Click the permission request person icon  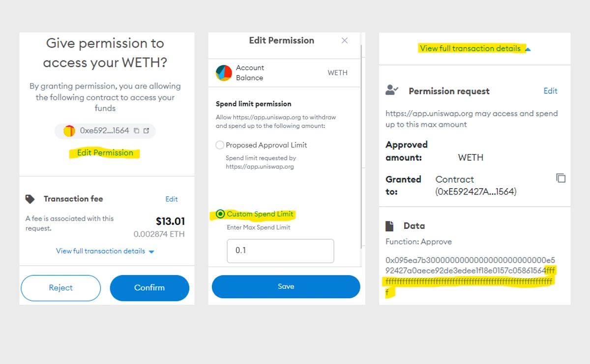click(392, 90)
